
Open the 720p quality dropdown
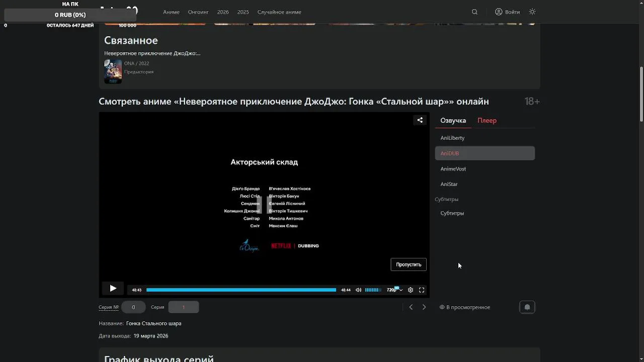coord(394,290)
